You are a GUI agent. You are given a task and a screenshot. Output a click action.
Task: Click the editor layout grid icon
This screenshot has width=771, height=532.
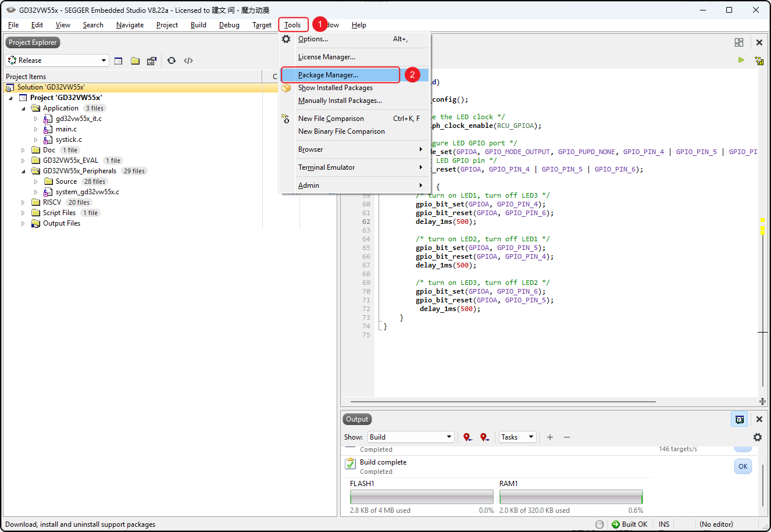click(739, 42)
